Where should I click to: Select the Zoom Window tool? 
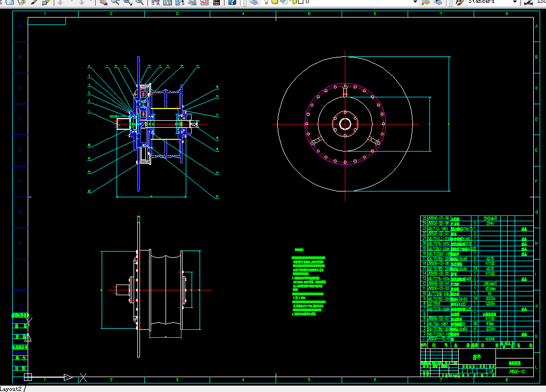click(x=127, y=2)
